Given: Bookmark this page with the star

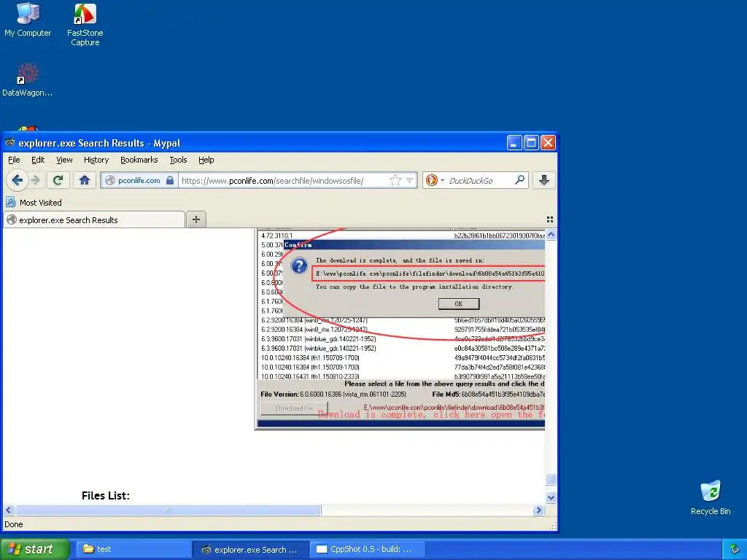Looking at the screenshot, I should 395,181.
